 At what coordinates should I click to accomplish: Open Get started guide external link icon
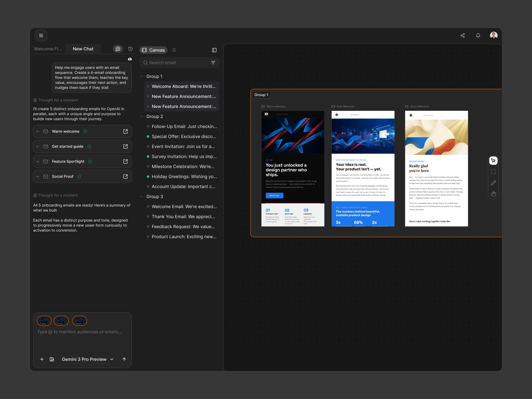[125, 146]
